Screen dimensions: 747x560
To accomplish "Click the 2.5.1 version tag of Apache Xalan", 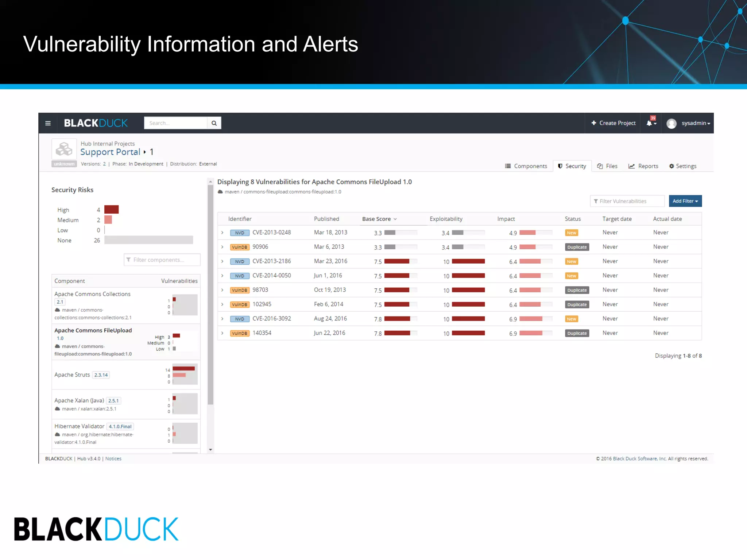I will [x=113, y=401].
